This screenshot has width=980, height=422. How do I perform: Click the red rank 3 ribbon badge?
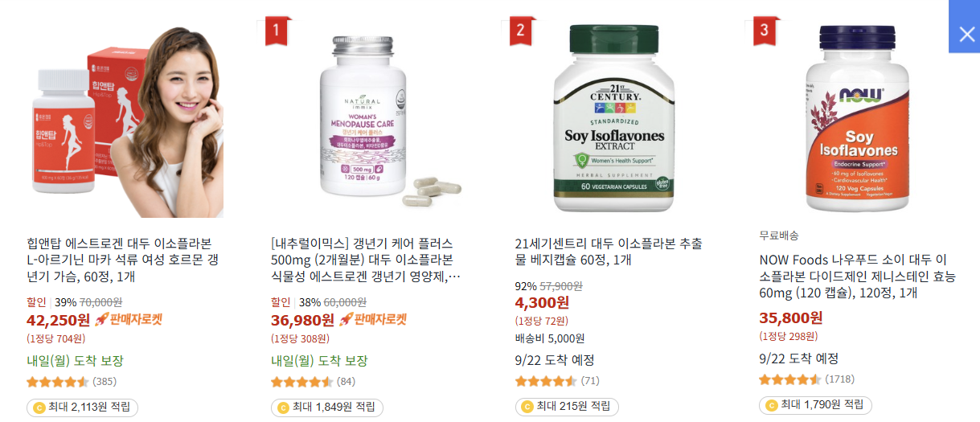tap(764, 32)
